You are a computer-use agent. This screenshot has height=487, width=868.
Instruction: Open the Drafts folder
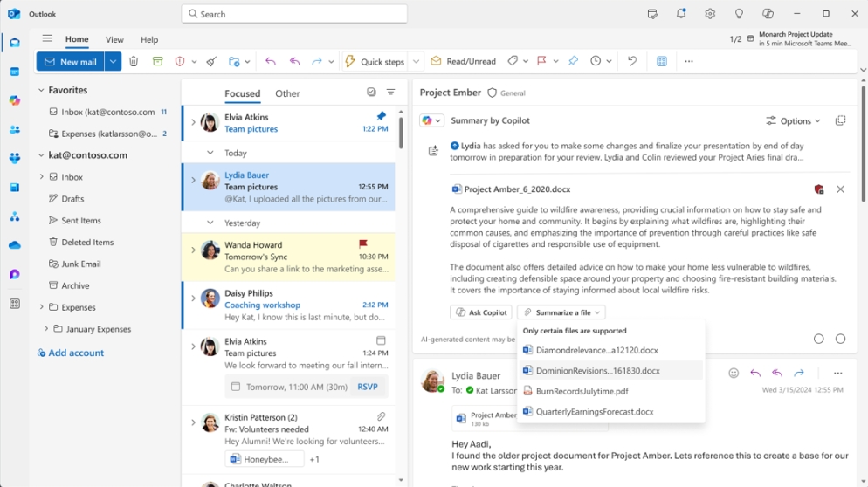point(72,199)
